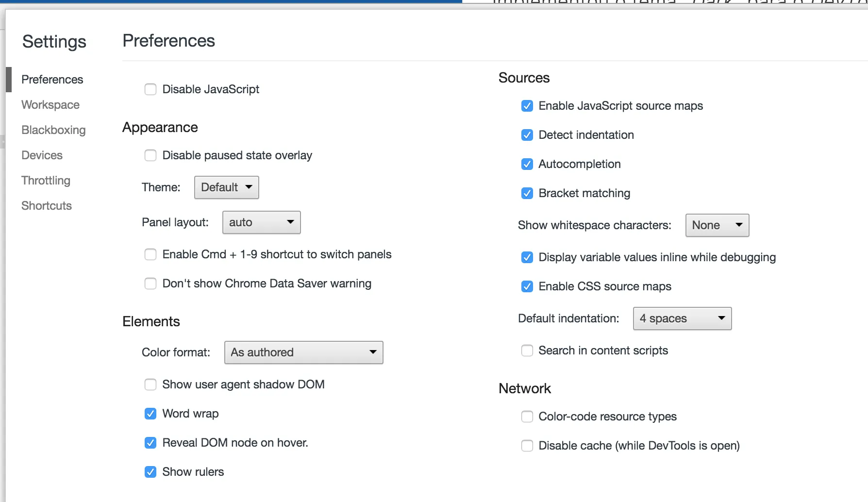The image size is (868, 502).
Task: Toggle the Disable JavaScript checkbox
Action: 150,89
